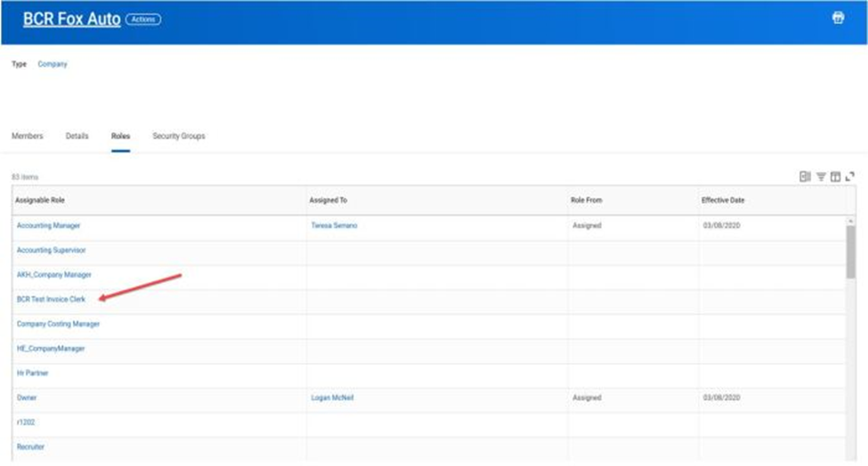
Task: Click the Logan McNeil link
Action: [333, 397]
